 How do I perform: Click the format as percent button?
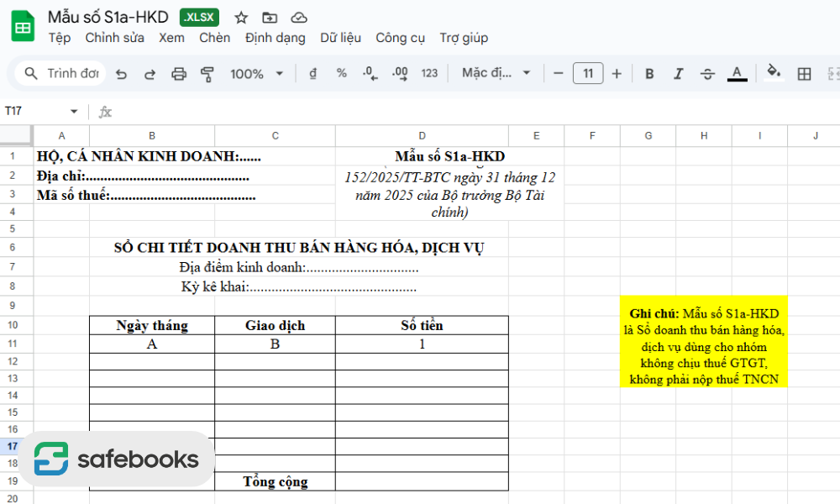pos(341,73)
